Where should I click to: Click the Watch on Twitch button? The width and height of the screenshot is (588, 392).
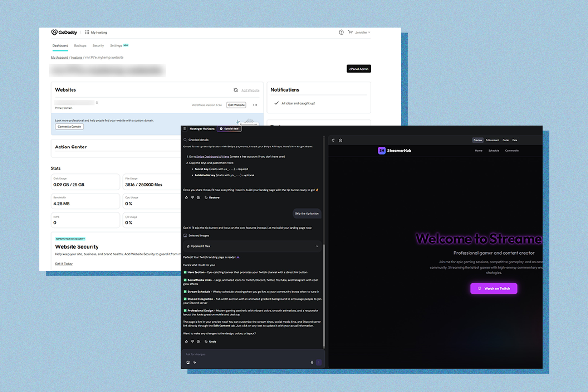point(494,288)
